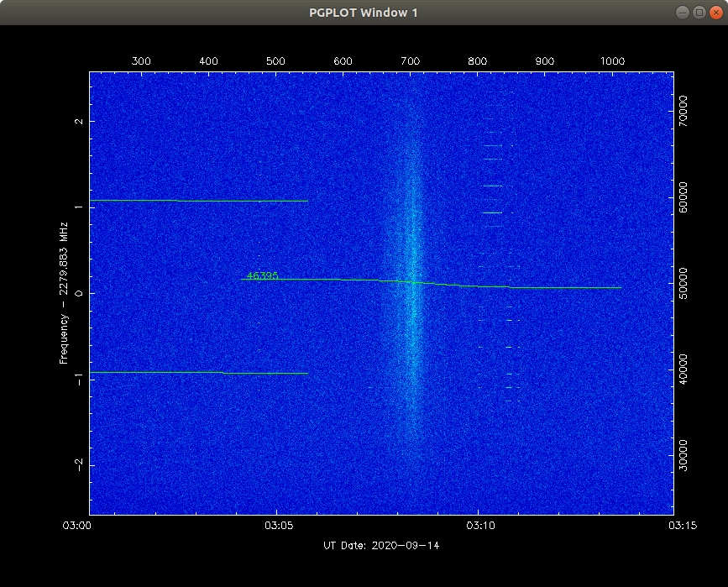Minimize the PGPLOT window
Image resolution: width=728 pixels, height=587 pixels.
coord(683,12)
